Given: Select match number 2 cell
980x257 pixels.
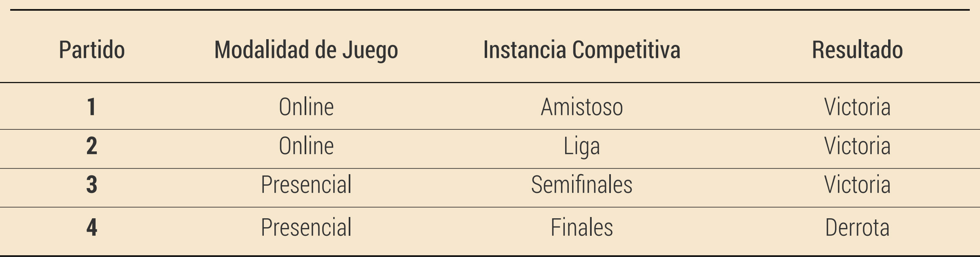Looking at the screenshot, I should pyautogui.click(x=92, y=146).
